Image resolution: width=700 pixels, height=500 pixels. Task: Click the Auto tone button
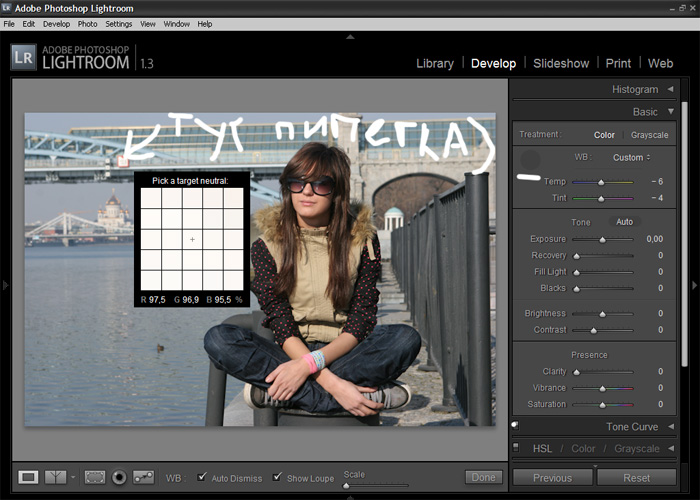pos(624,222)
